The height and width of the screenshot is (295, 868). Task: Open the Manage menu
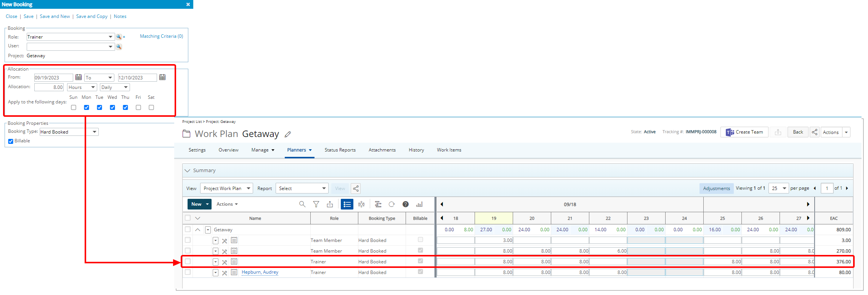(263, 150)
